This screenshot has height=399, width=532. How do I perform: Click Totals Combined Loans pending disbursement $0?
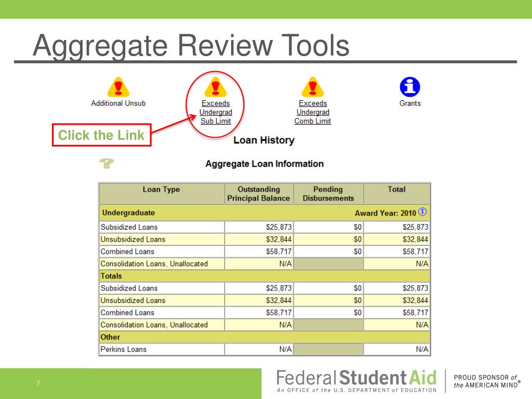coord(357,312)
